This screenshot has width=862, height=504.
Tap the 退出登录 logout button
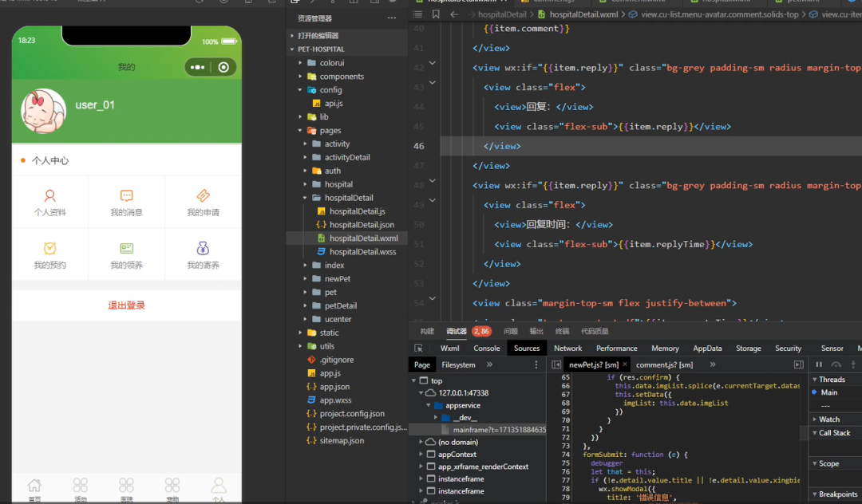click(x=126, y=305)
